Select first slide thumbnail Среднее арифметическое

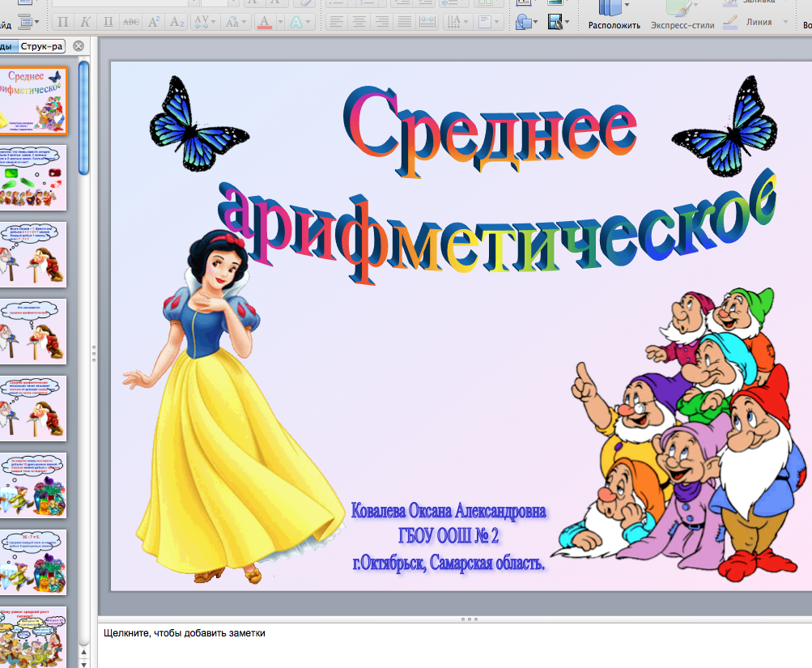(x=32, y=100)
